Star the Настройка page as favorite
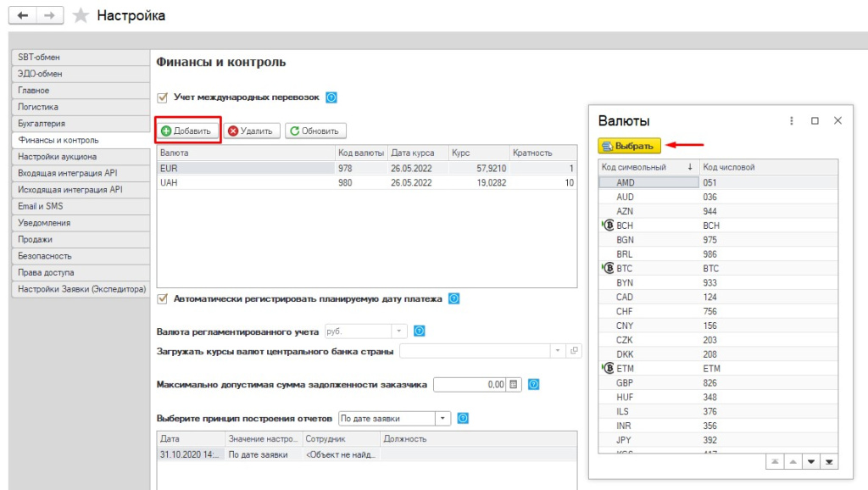Screen dimensions: 868x490 pyautogui.click(x=81, y=15)
